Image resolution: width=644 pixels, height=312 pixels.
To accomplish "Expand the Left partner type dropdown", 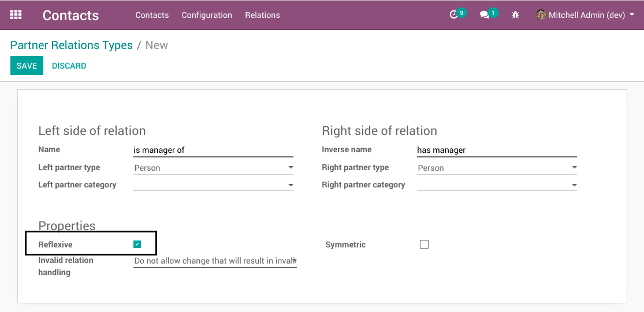I will tap(213, 168).
